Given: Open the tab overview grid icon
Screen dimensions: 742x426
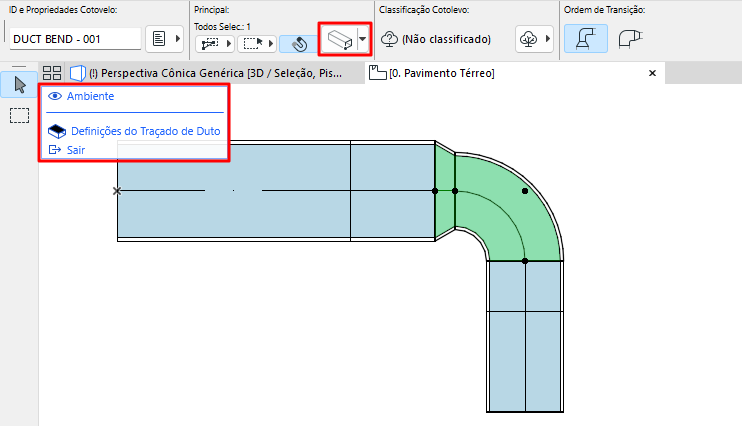Looking at the screenshot, I should tap(52, 73).
